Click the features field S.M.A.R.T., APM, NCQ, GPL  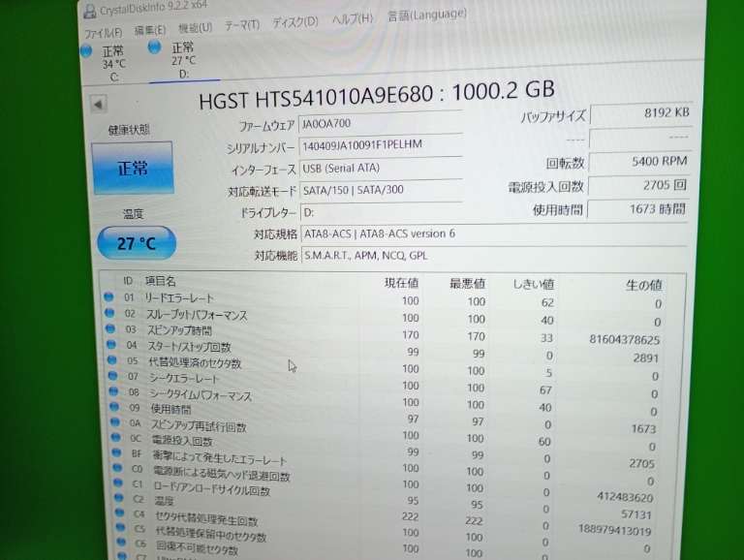pyautogui.click(x=494, y=256)
